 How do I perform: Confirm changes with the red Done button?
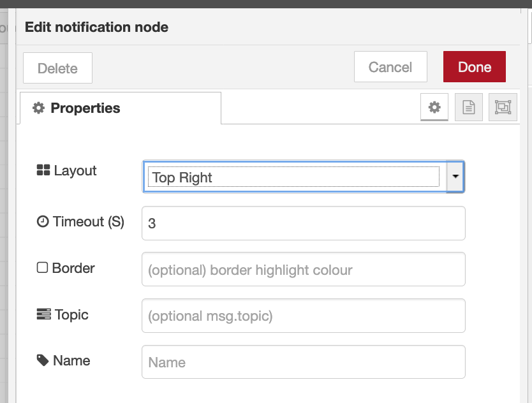474,67
